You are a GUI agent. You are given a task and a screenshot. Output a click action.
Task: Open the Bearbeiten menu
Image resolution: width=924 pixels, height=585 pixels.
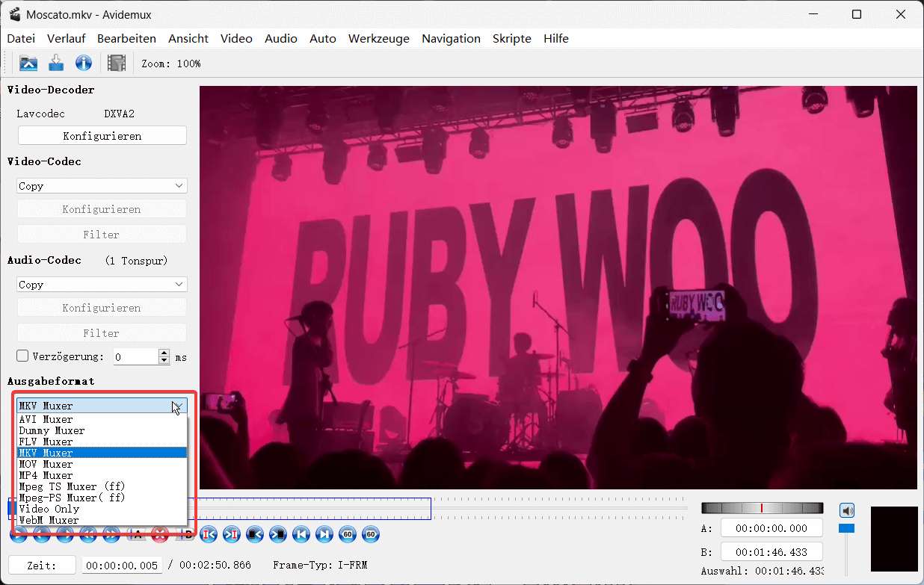point(126,38)
